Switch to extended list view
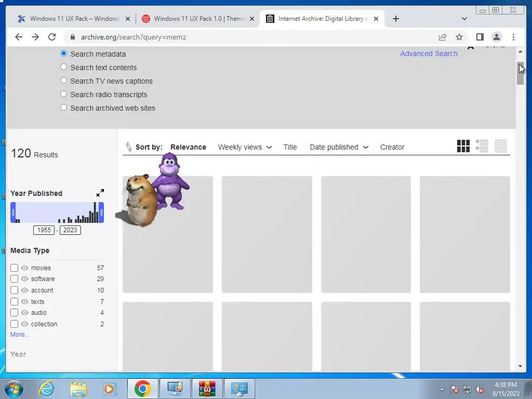Screen dimensions: 532x399 [x=482, y=146]
